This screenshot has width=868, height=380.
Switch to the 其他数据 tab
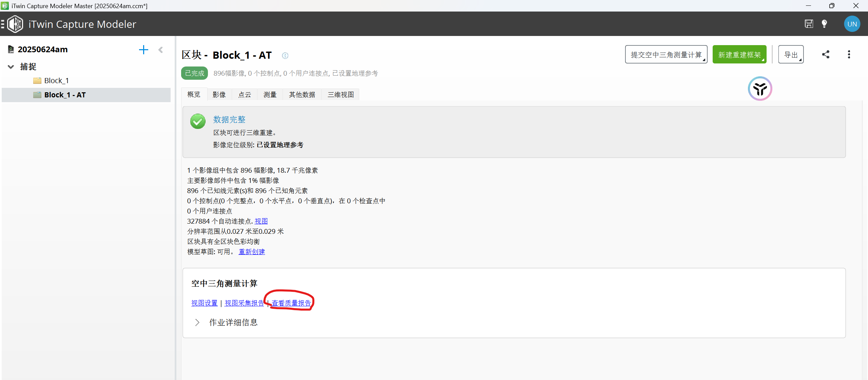pyautogui.click(x=302, y=95)
